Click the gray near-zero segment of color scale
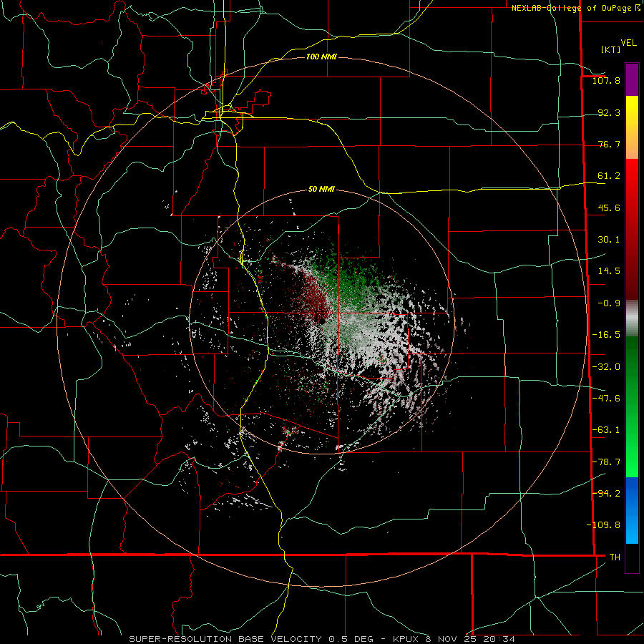Screen dimensions: 644x644 tap(632, 318)
